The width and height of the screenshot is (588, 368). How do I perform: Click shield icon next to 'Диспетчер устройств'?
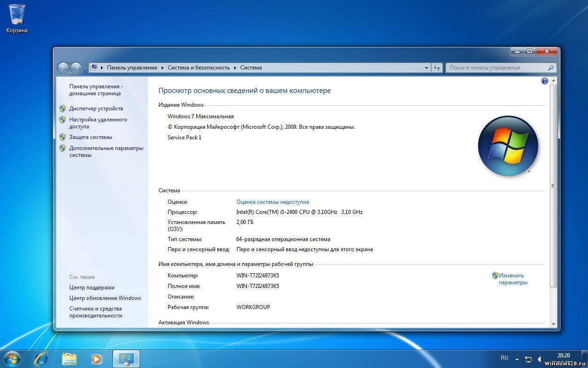(x=62, y=109)
